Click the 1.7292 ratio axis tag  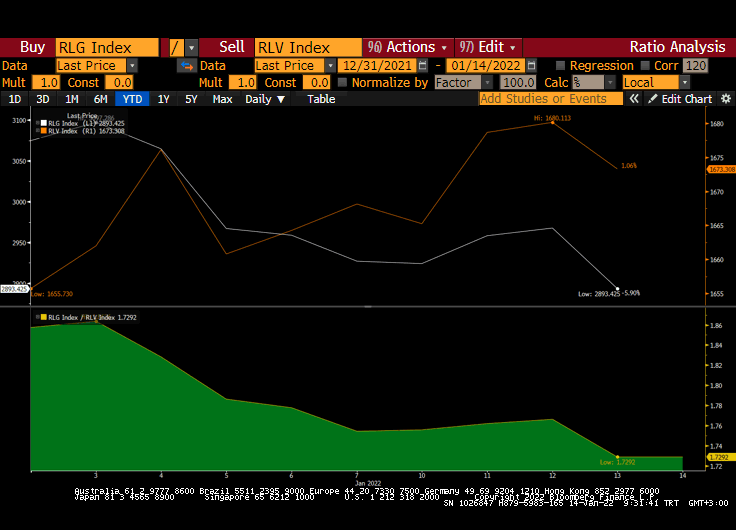[x=719, y=457]
